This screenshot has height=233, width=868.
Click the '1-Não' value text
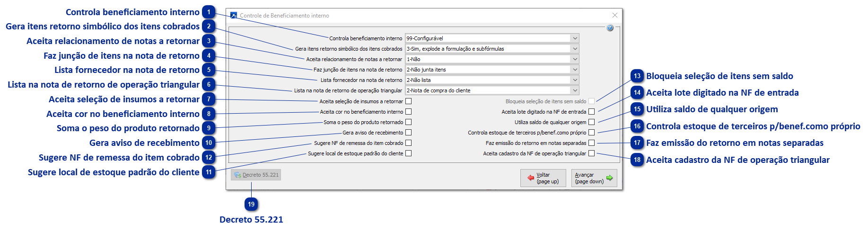click(x=413, y=59)
